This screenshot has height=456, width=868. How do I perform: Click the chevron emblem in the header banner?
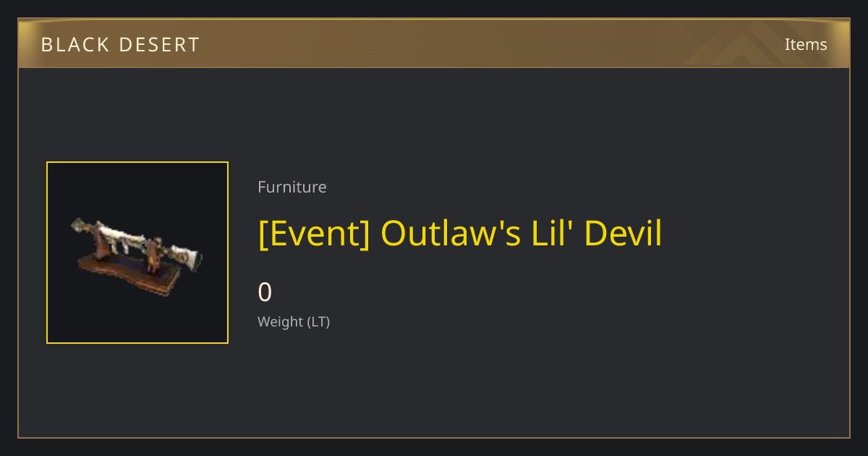(x=745, y=44)
